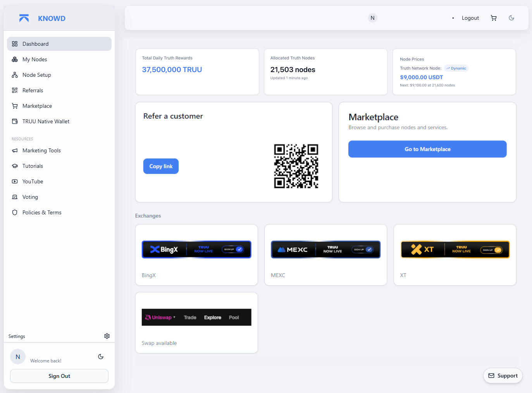Click the Node Setup network icon

(x=15, y=75)
